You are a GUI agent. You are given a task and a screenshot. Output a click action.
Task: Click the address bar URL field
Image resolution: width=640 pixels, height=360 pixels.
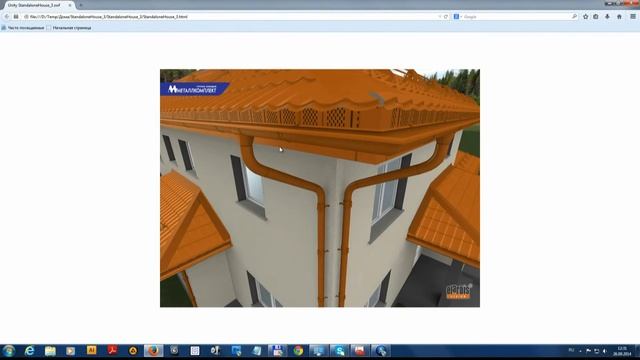click(231, 17)
